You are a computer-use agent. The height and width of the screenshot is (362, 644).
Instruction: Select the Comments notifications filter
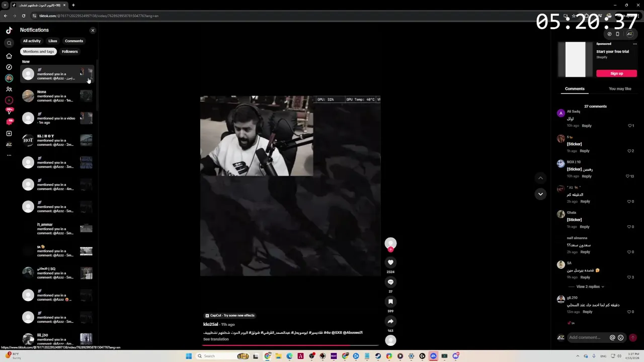74,41
